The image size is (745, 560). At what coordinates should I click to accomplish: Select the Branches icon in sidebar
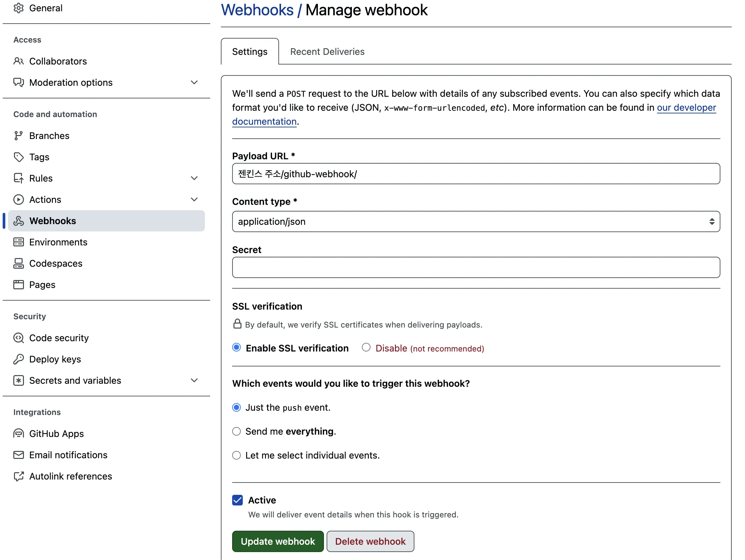[x=19, y=136]
